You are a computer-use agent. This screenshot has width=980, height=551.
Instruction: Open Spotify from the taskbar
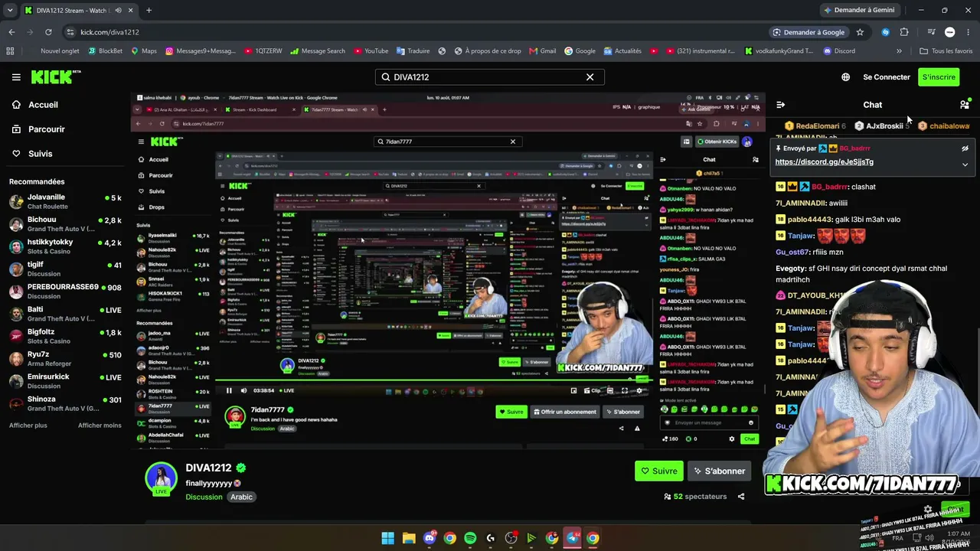pos(470,538)
